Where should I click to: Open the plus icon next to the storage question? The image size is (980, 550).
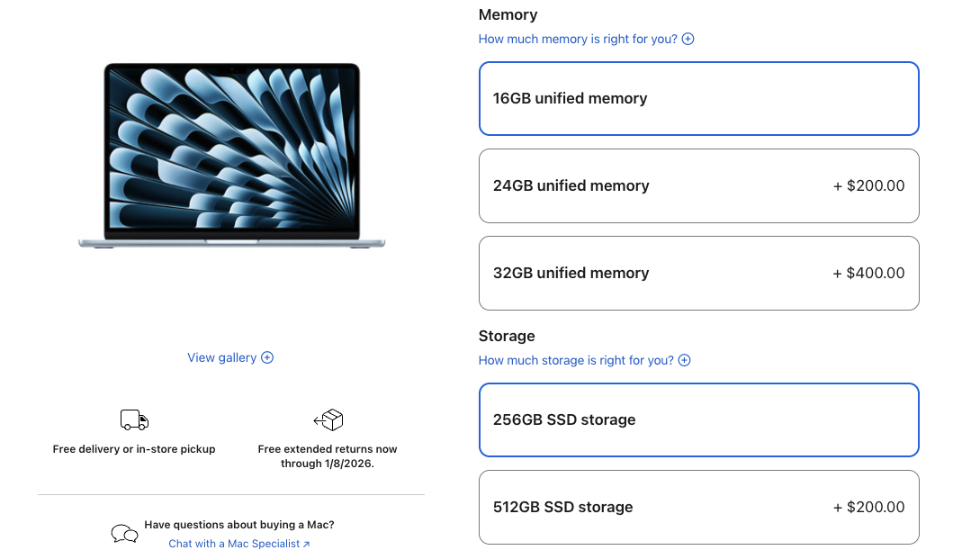(x=685, y=360)
